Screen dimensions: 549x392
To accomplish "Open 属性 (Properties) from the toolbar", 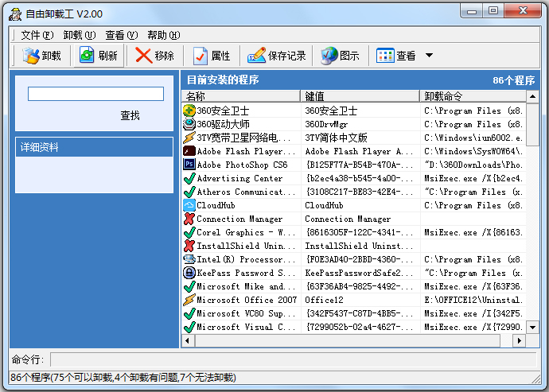I will click(x=201, y=56).
